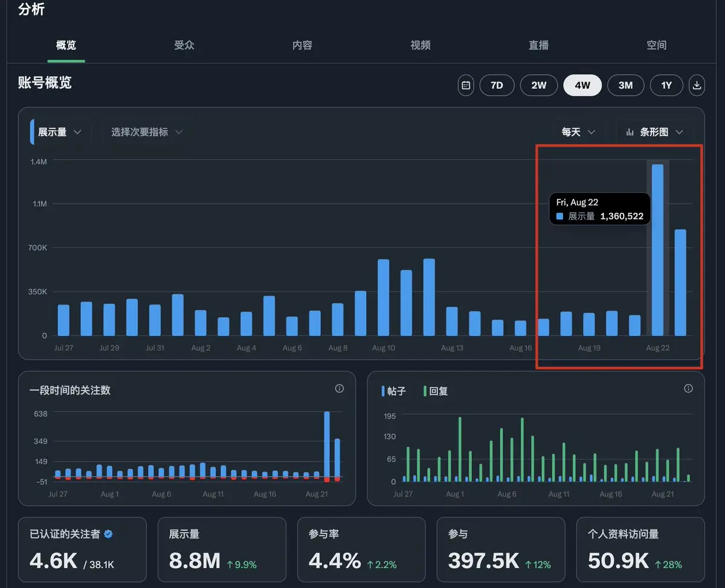Click the 账号概览 heading
Image resolution: width=725 pixels, height=588 pixels.
(x=45, y=83)
